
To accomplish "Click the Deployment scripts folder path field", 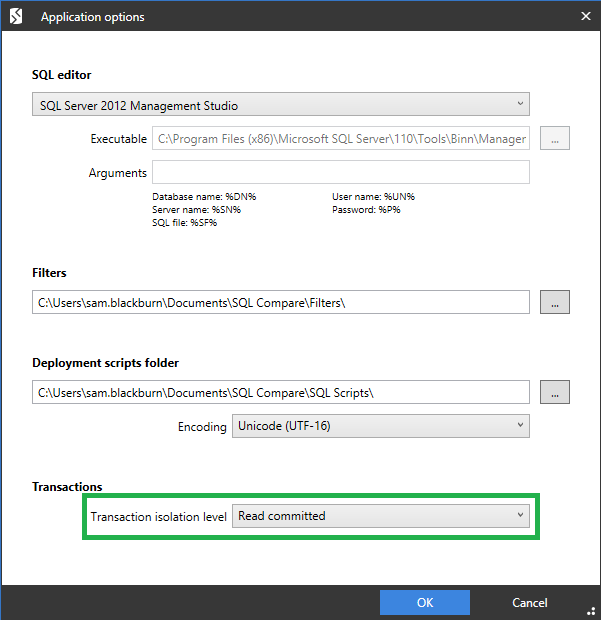I will point(280,392).
